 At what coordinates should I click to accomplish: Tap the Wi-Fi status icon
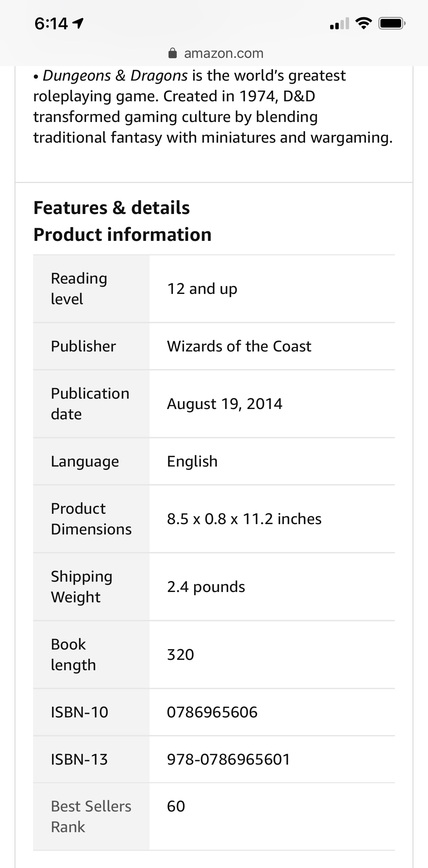(x=364, y=23)
